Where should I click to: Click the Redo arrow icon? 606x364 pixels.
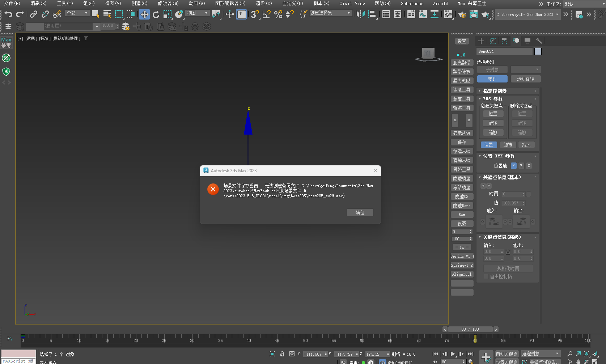[x=20, y=14]
